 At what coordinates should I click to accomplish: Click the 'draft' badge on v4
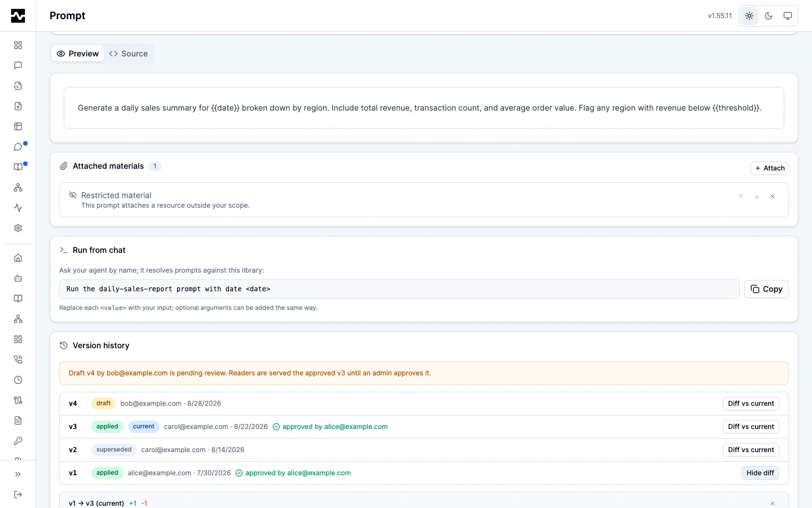pos(103,404)
